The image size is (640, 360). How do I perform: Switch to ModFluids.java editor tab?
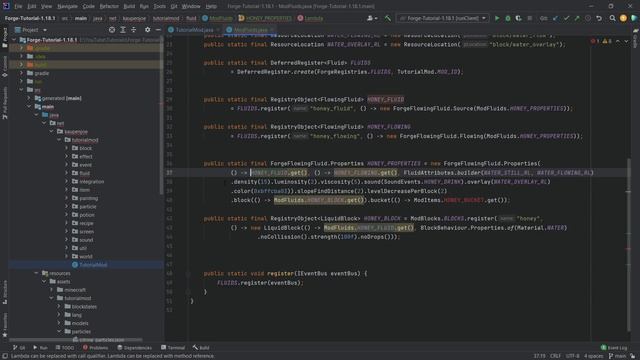(250, 30)
